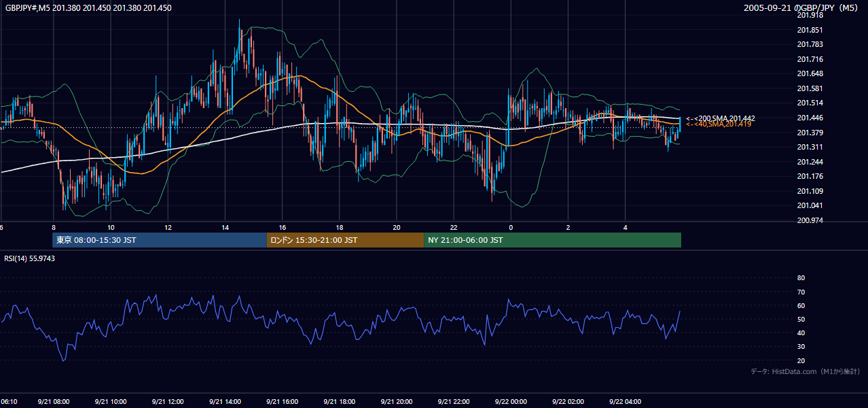Click the 2005-09-21 のGBP/JPY (M5) chart title

pos(802,8)
